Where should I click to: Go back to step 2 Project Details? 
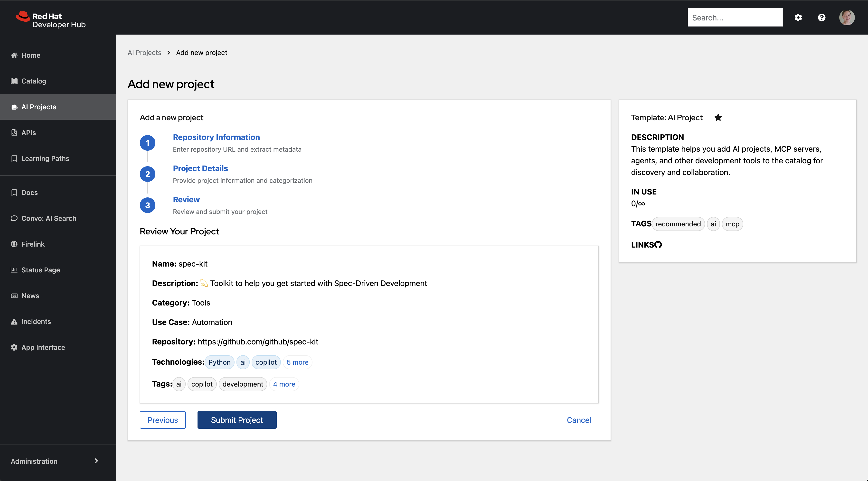pyautogui.click(x=200, y=168)
